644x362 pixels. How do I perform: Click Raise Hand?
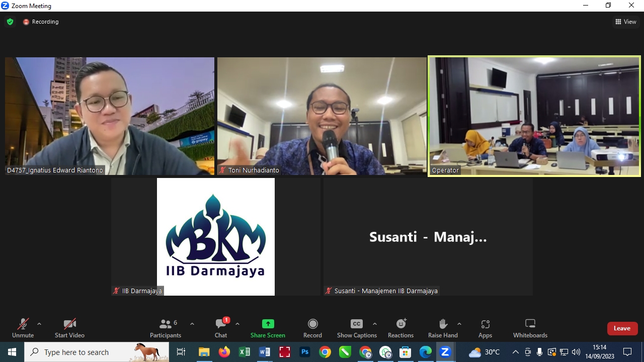pyautogui.click(x=443, y=328)
